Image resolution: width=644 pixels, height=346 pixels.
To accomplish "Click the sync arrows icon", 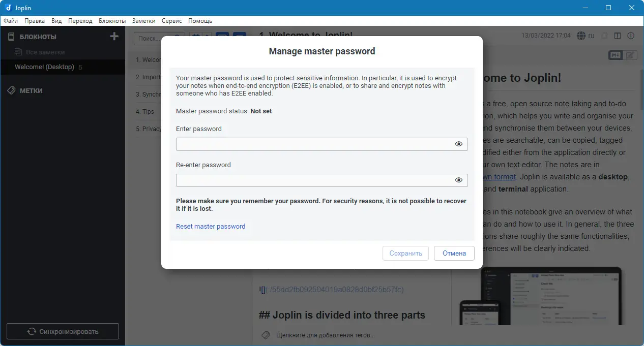I will click(32, 331).
